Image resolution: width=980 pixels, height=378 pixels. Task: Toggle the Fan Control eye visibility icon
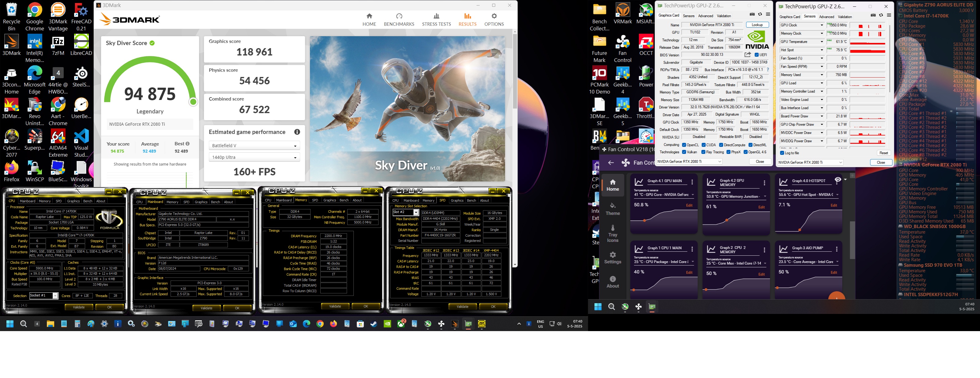tap(838, 180)
